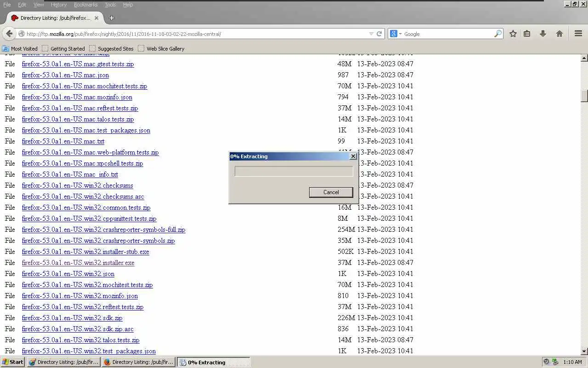Screen dimensions: 588x368
Task: Click the 1:10 AM taskbar clock
Action: click(572, 362)
